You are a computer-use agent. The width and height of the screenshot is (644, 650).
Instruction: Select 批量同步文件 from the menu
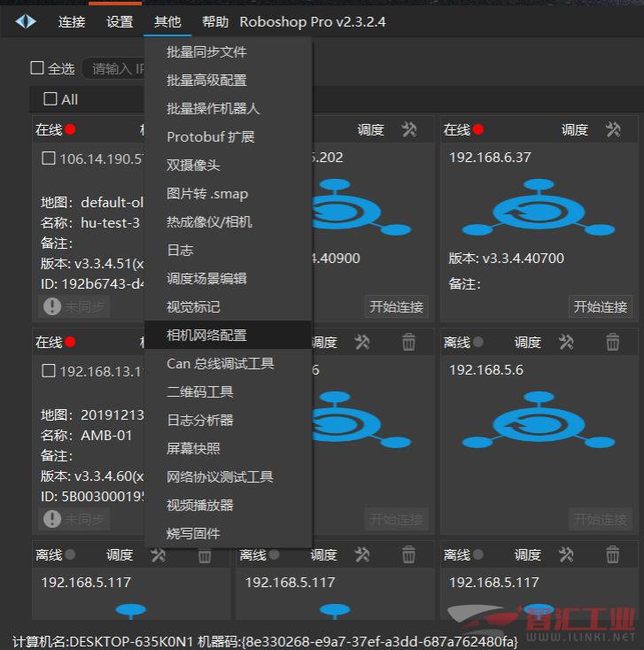click(228, 52)
